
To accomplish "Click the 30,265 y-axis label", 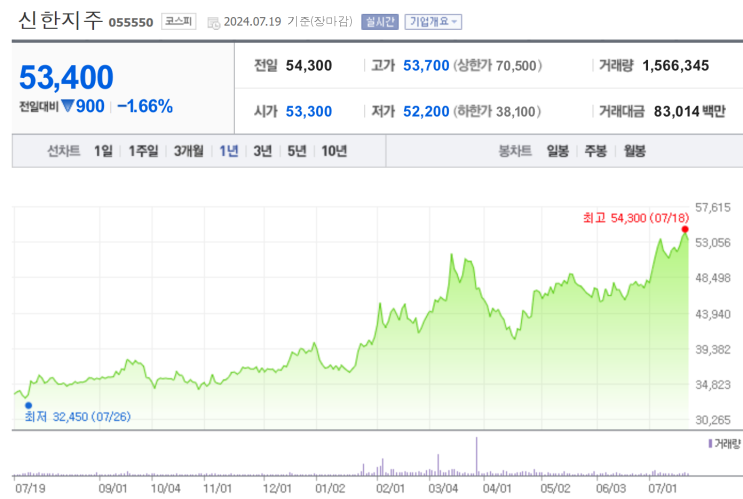I will point(713,420).
